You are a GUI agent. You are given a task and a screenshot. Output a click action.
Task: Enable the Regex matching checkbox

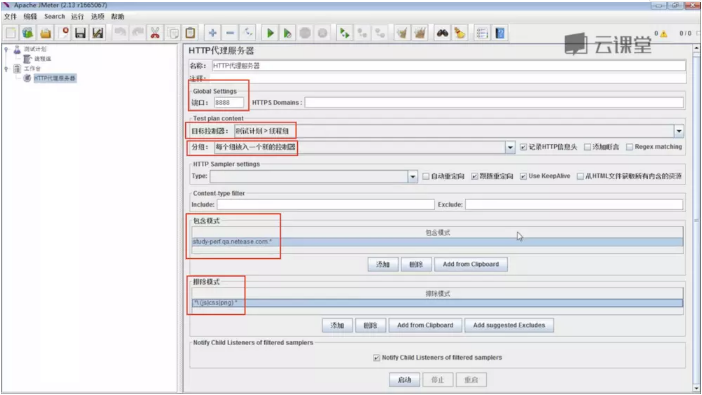(x=629, y=147)
